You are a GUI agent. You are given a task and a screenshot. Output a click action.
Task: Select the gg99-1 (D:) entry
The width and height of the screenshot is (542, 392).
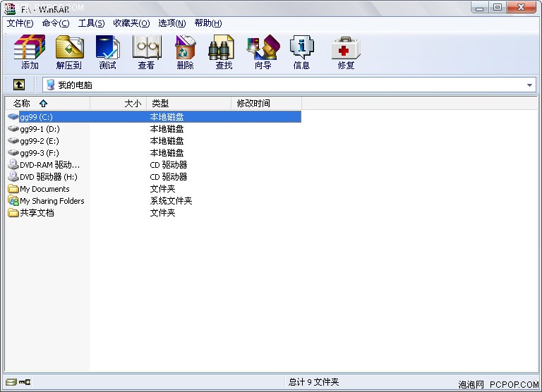click(x=40, y=129)
